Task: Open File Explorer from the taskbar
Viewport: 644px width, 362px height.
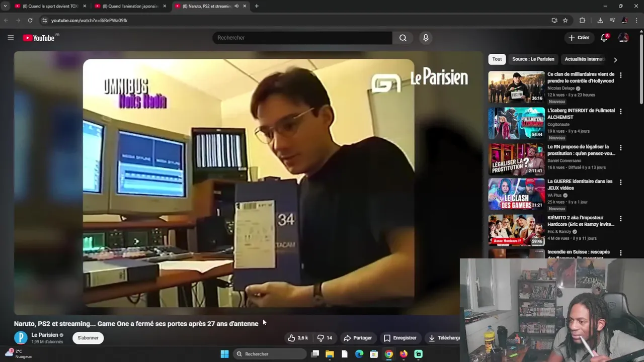Action: 330,354
